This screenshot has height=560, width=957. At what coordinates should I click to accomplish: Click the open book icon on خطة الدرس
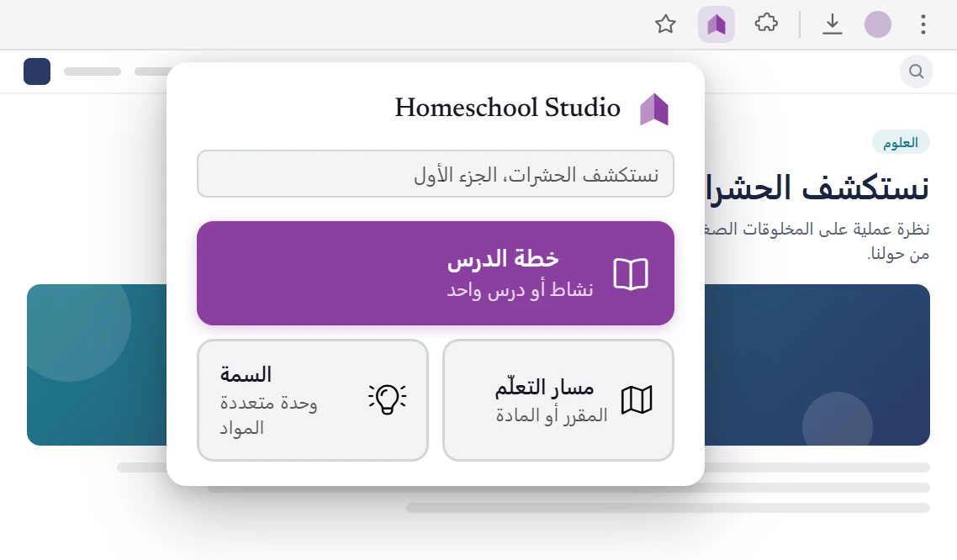coord(631,274)
